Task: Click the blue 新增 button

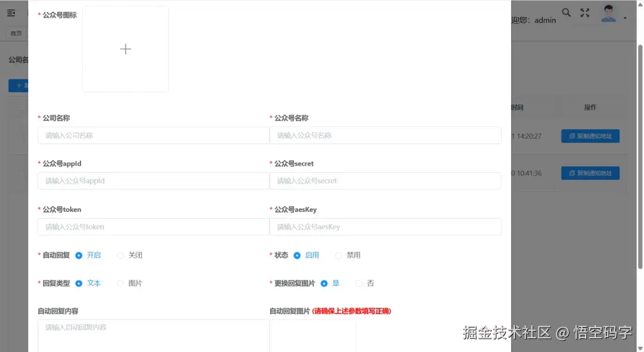Action: click(x=18, y=85)
